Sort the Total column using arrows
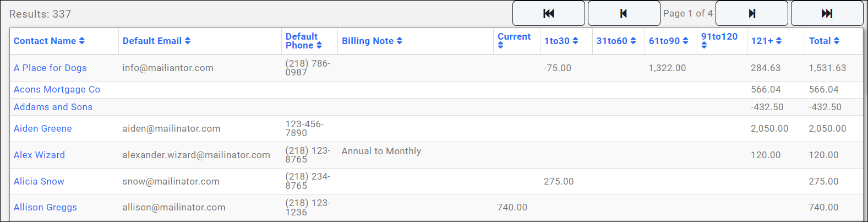 [837, 41]
